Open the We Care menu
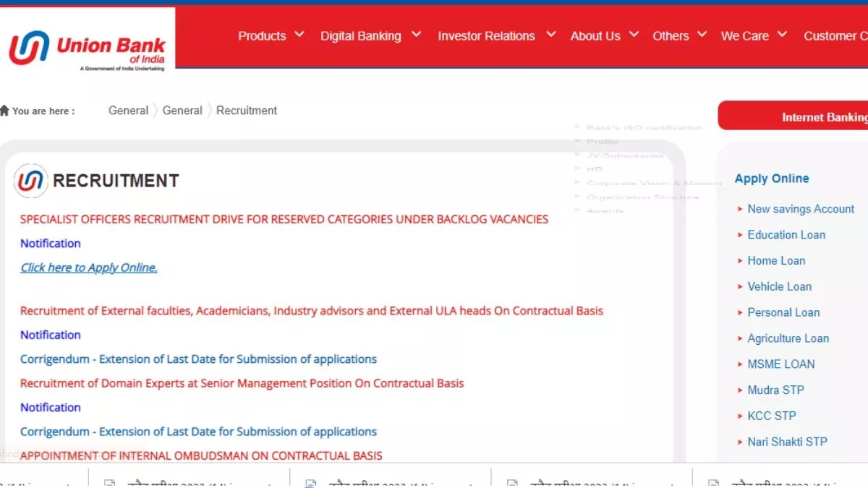This screenshot has height=488, width=868. click(744, 35)
